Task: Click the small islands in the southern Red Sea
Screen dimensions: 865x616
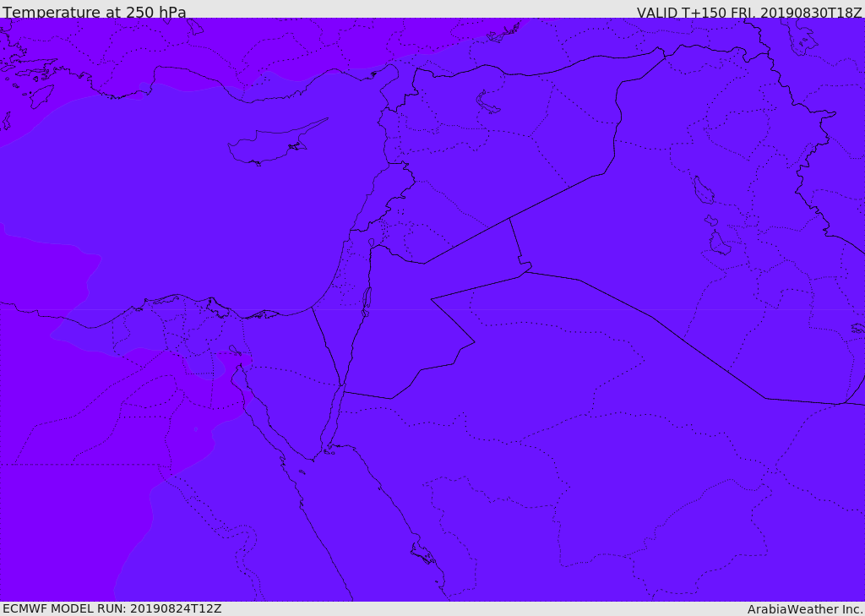Action: tap(422, 554)
